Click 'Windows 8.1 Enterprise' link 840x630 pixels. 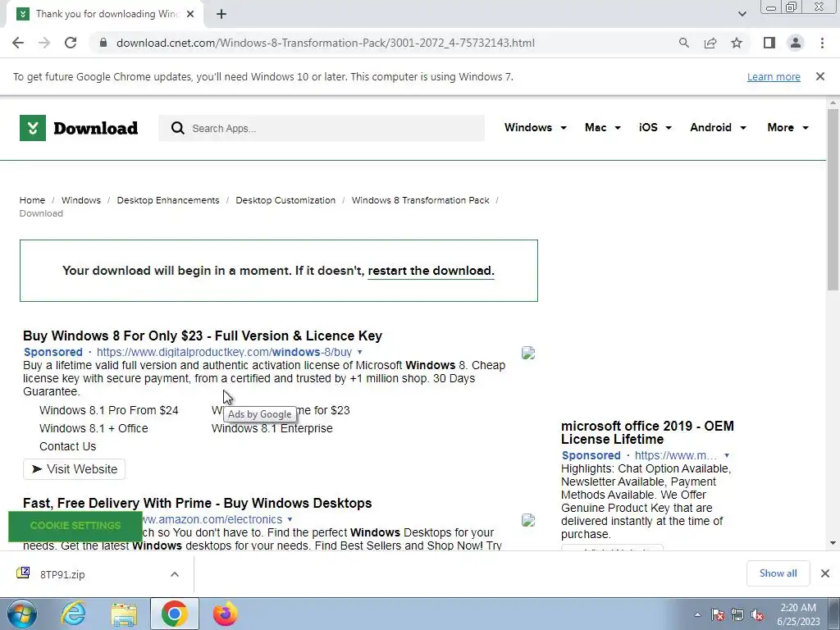[272, 428]
